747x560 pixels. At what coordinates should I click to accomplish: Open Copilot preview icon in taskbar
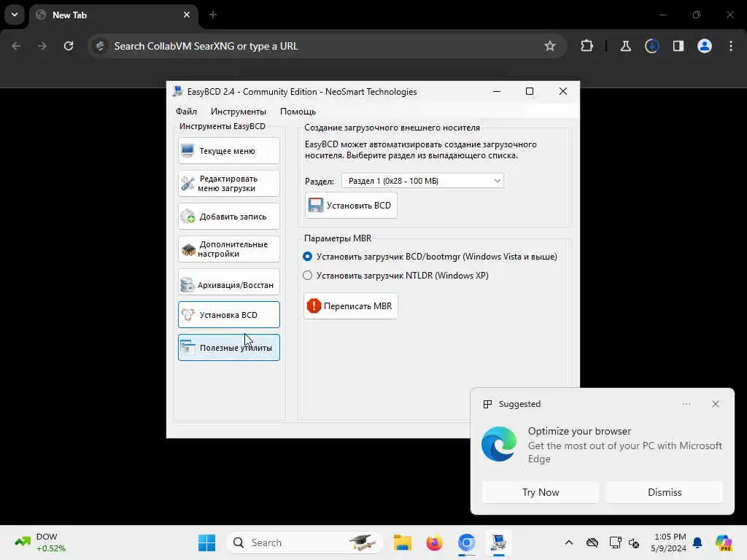pos(724,542)
